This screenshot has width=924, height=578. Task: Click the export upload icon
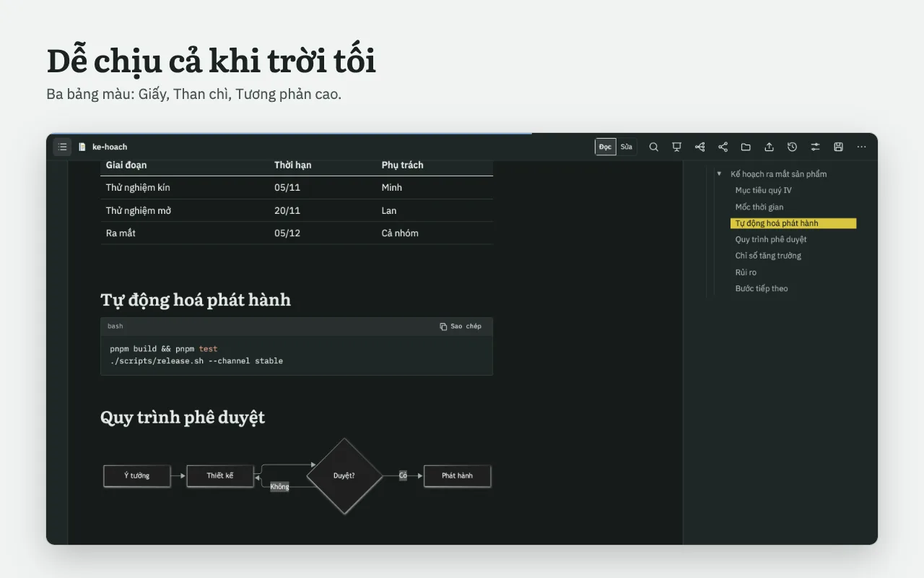click(x=769, y=147)
